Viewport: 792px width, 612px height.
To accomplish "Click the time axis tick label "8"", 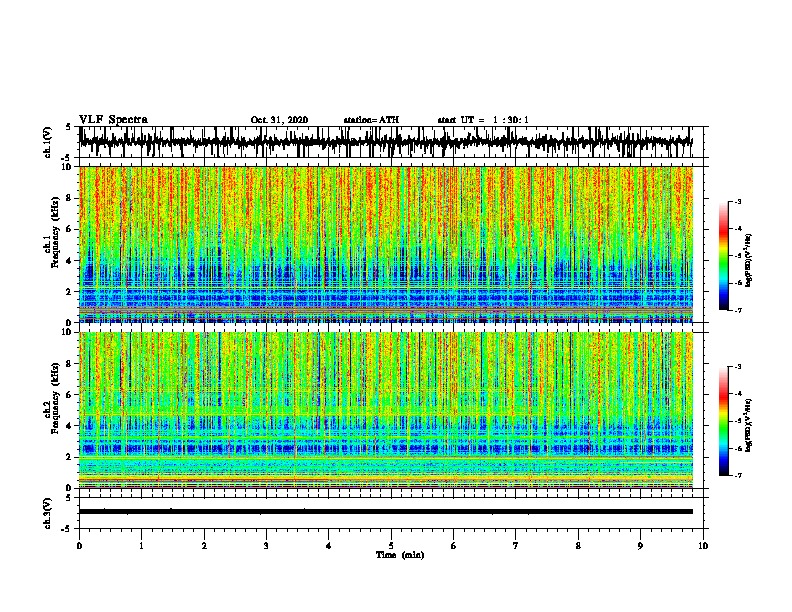I will click(578, 546).
